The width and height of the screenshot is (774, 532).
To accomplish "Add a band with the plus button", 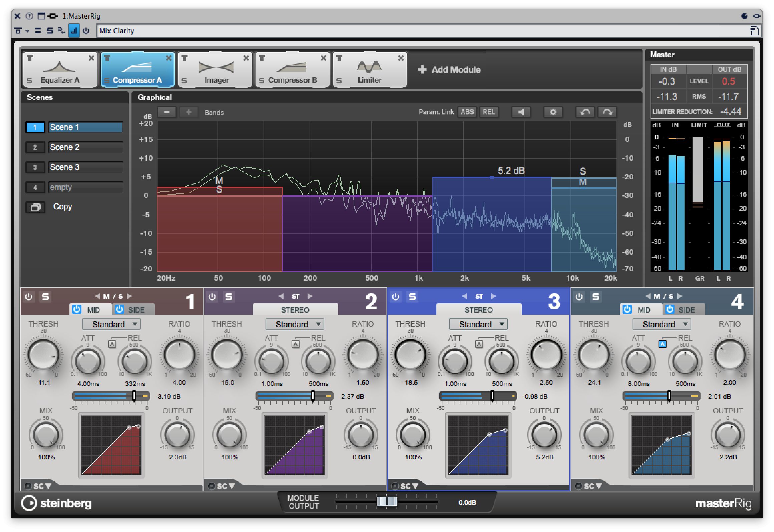I will [188, 112].
